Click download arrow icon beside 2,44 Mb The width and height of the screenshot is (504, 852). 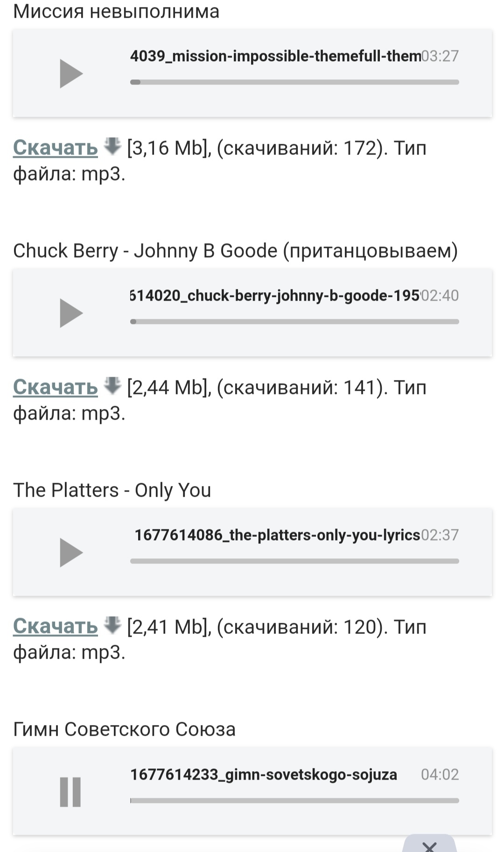112,386
